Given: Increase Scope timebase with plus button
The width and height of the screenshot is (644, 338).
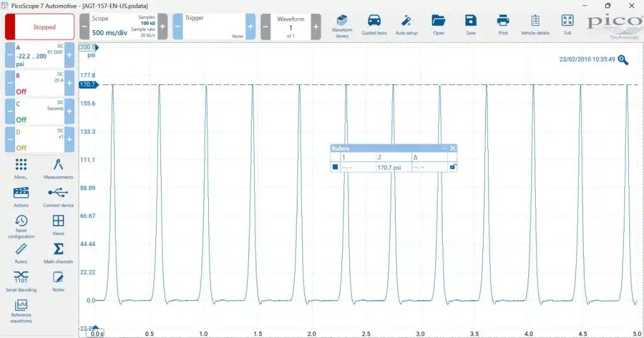Looking at the screenshot, I should [163, 26].
